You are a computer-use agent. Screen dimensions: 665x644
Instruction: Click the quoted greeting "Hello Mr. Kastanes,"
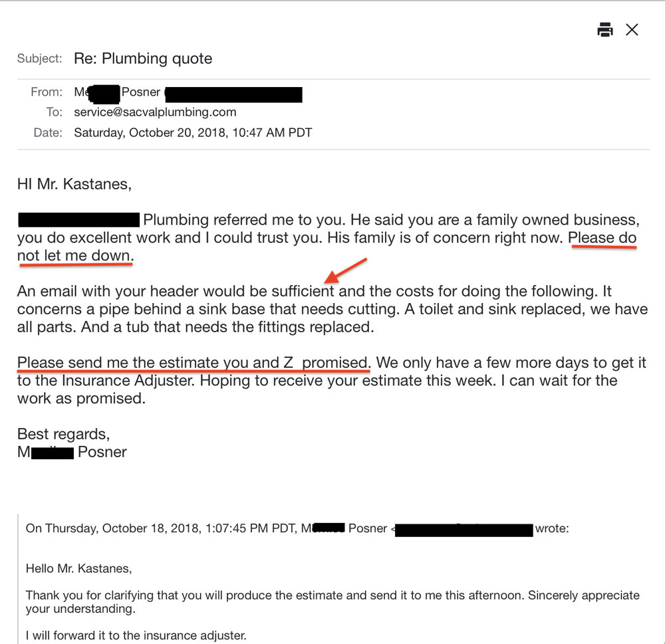pos(78,568)
